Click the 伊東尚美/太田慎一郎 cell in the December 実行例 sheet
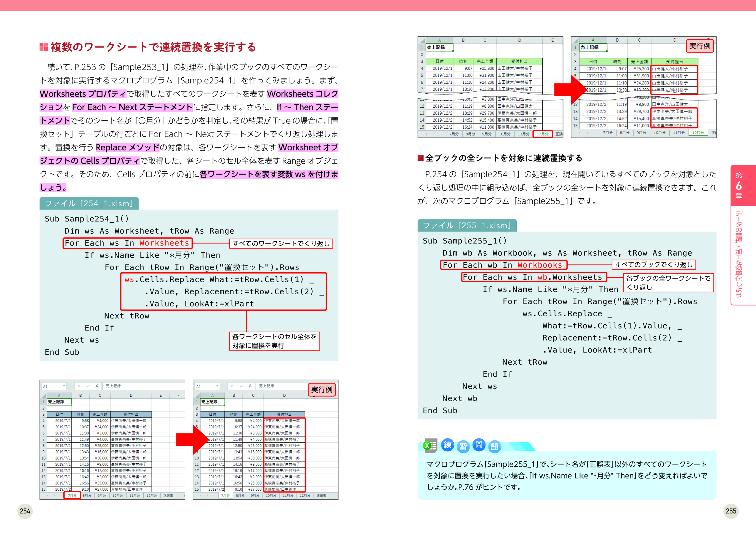 pyautogui.click(x=674, y=112)
